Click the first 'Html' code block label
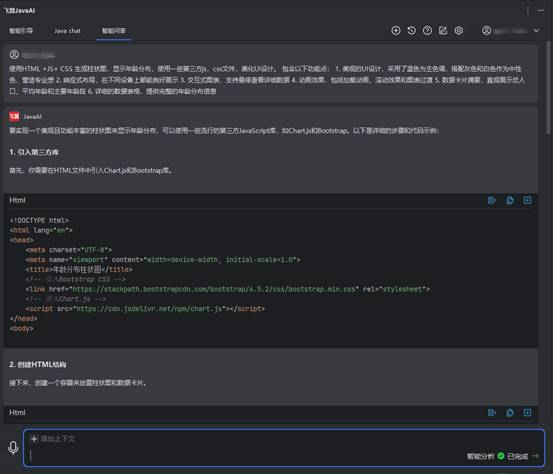The image size is (553, 474). [17, 200]
